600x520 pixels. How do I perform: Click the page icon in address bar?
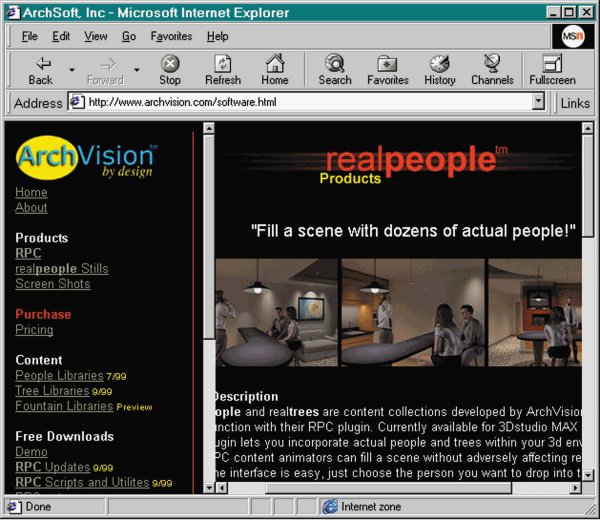(77, 102)
